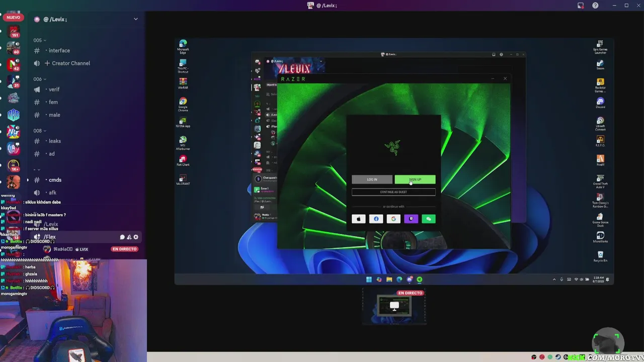Viewport: 644px width, 362px height.
Task: Open WinRAR desktop icon in stream
Action: 183,84
